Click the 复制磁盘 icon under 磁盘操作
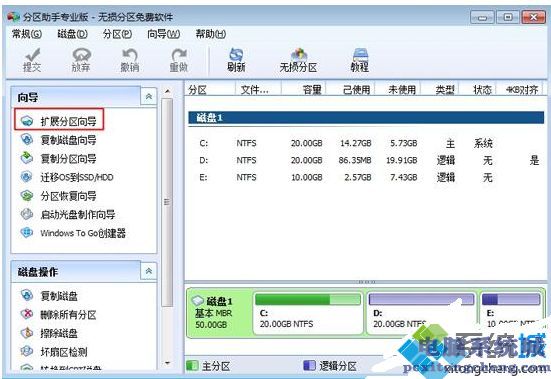 27,296
